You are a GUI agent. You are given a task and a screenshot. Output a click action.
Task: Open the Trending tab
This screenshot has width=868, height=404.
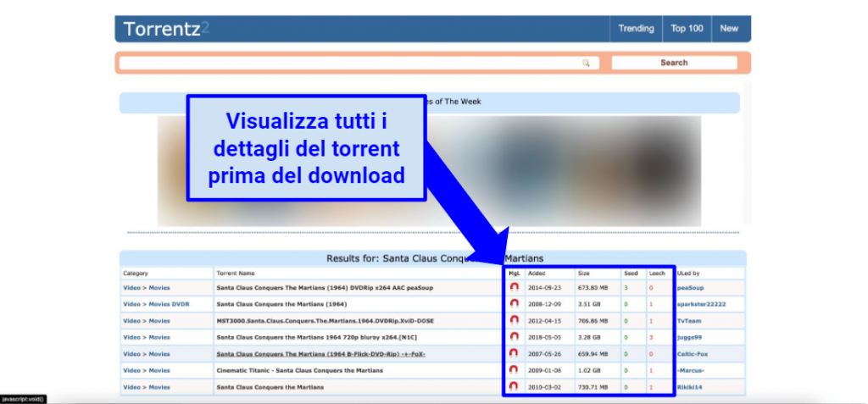click(636, 29)
